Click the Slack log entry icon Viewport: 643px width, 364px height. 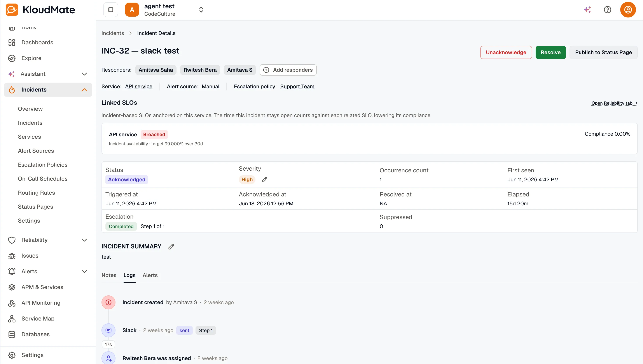point(108,330)
